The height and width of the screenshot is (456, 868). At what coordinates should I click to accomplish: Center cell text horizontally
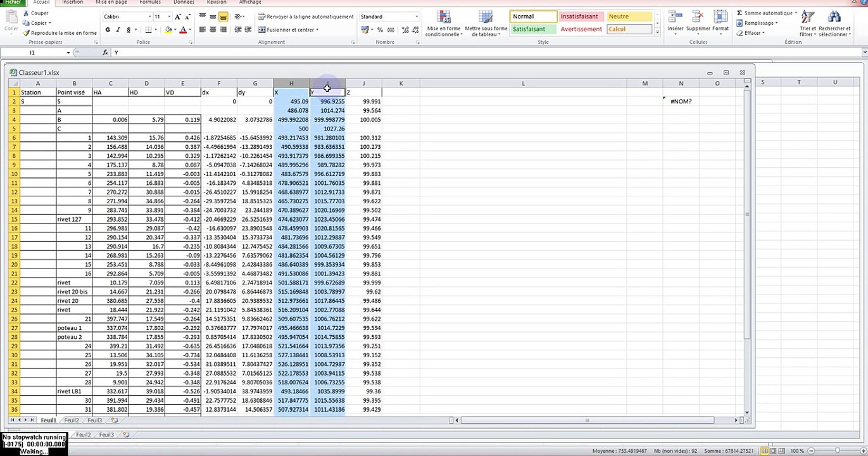click(x=213, y=30)
